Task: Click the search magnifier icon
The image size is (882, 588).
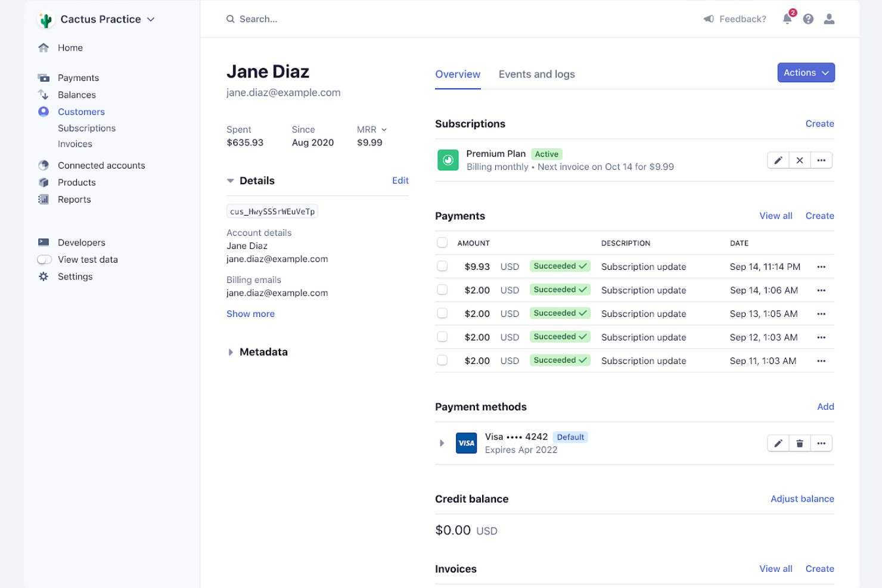Action: point(230,19)
